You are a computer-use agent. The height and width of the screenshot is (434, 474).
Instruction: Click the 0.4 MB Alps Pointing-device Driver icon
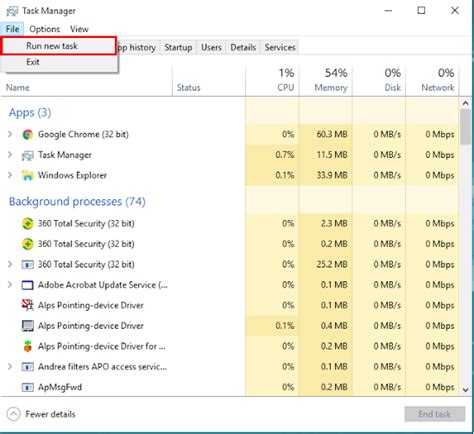[x=28, y=326]
